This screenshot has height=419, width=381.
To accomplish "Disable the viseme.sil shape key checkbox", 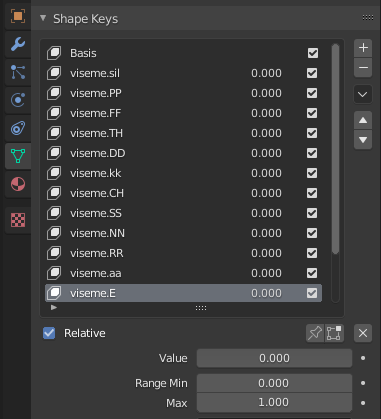I will tap(312, 73).
